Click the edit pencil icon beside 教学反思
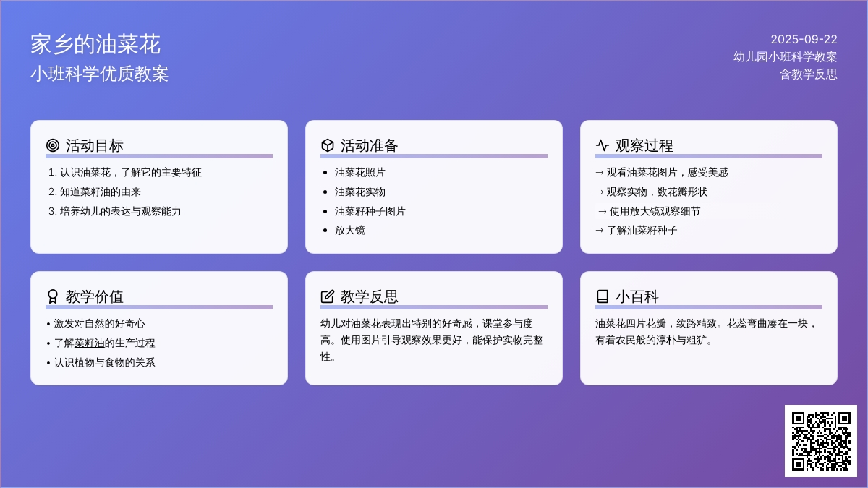 point(328,296)
